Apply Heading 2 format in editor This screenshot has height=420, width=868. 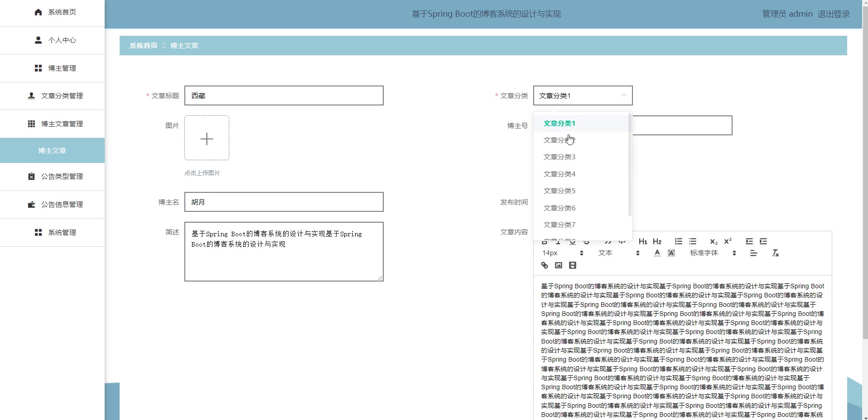tap(657, 241)
